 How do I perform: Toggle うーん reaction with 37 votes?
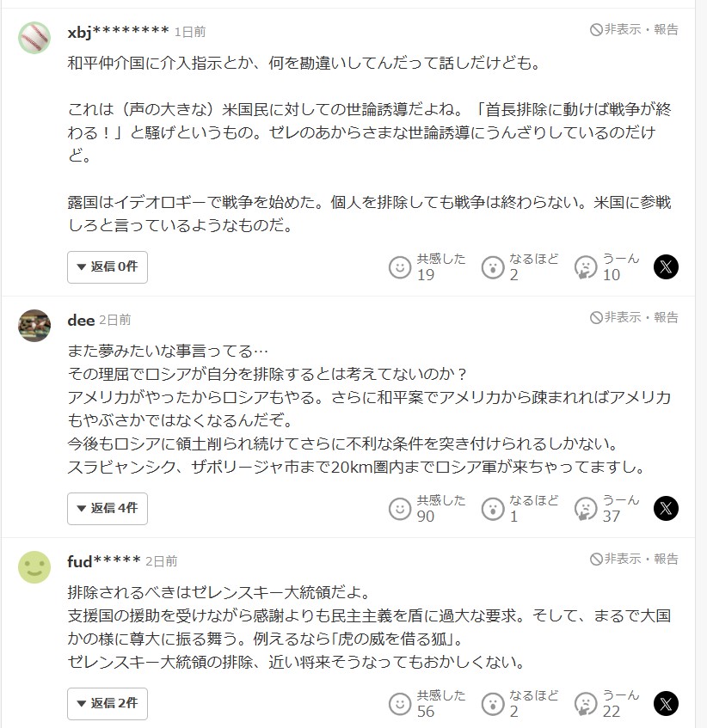[x=585, y=509]
